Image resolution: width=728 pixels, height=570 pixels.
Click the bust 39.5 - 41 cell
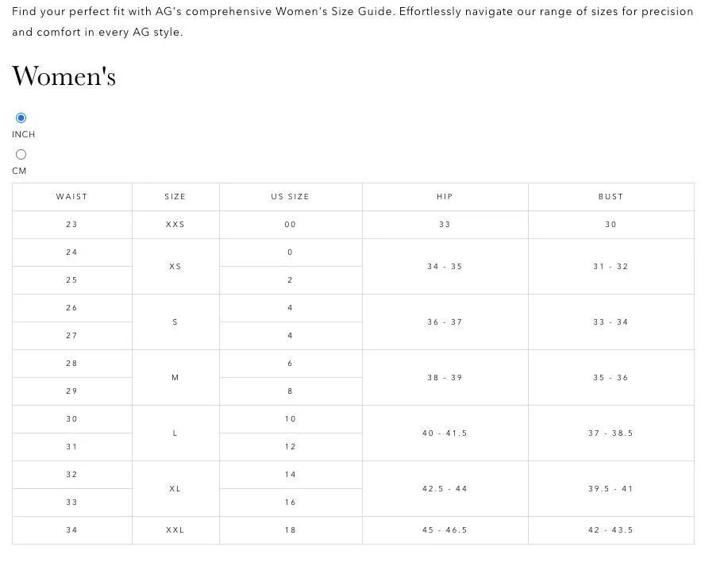(611, 489)
